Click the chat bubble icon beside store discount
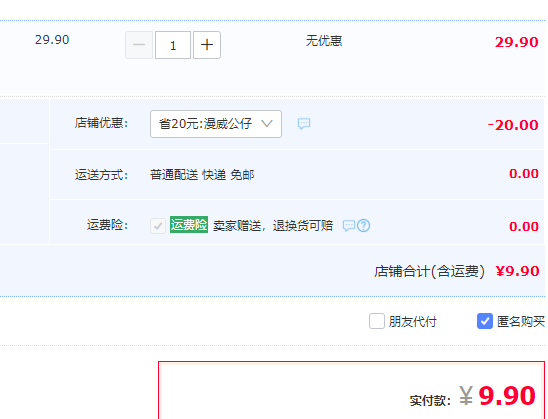548x419 pixels. 304,123
